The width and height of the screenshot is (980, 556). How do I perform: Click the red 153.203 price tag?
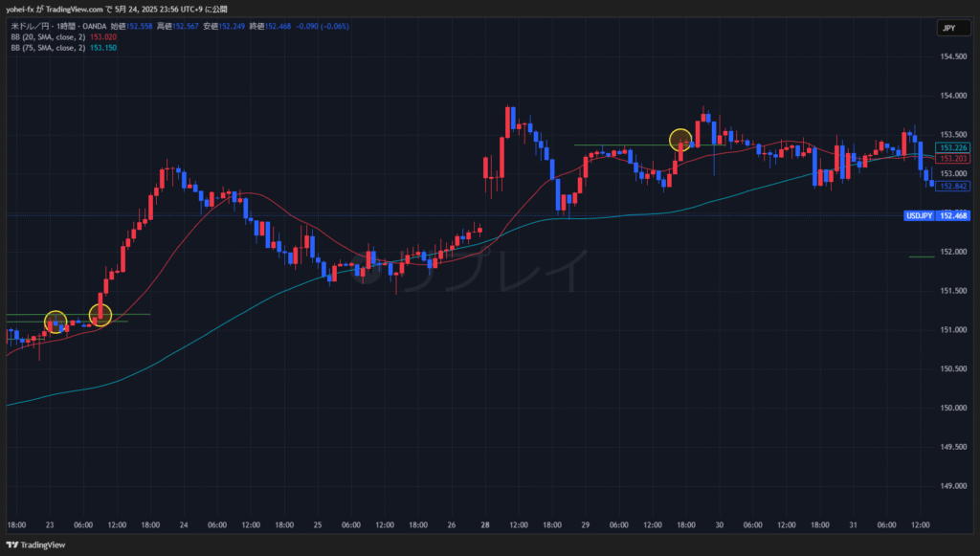point(953,158)
